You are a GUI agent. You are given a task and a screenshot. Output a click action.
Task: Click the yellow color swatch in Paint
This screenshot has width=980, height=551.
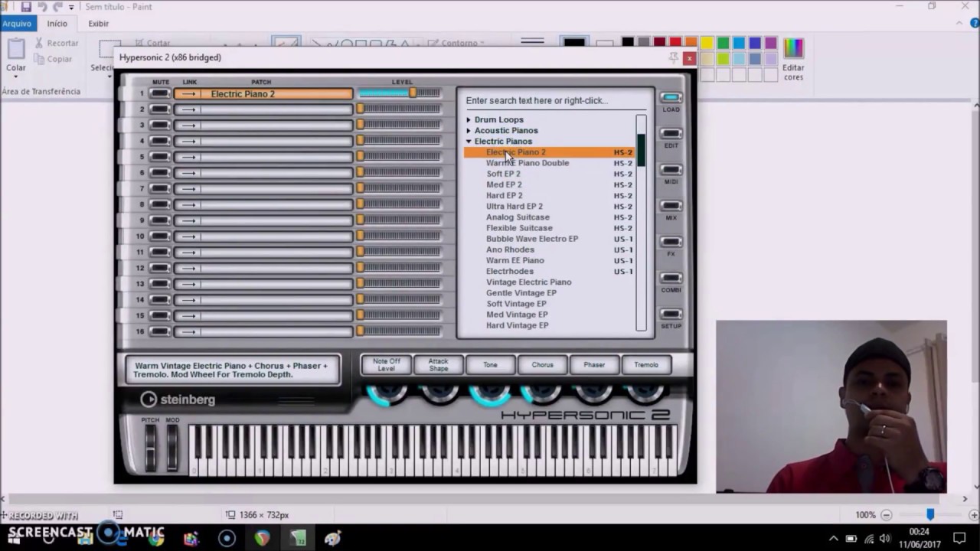(x=707, y=43)
